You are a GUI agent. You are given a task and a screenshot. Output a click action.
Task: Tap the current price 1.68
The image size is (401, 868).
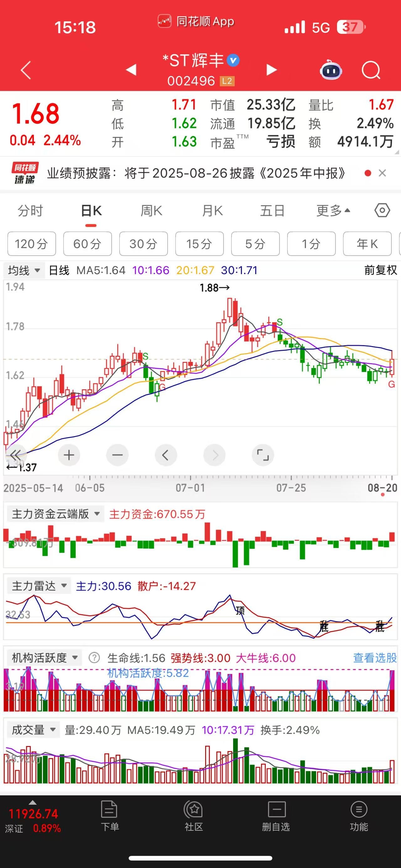tap(36, 114)
